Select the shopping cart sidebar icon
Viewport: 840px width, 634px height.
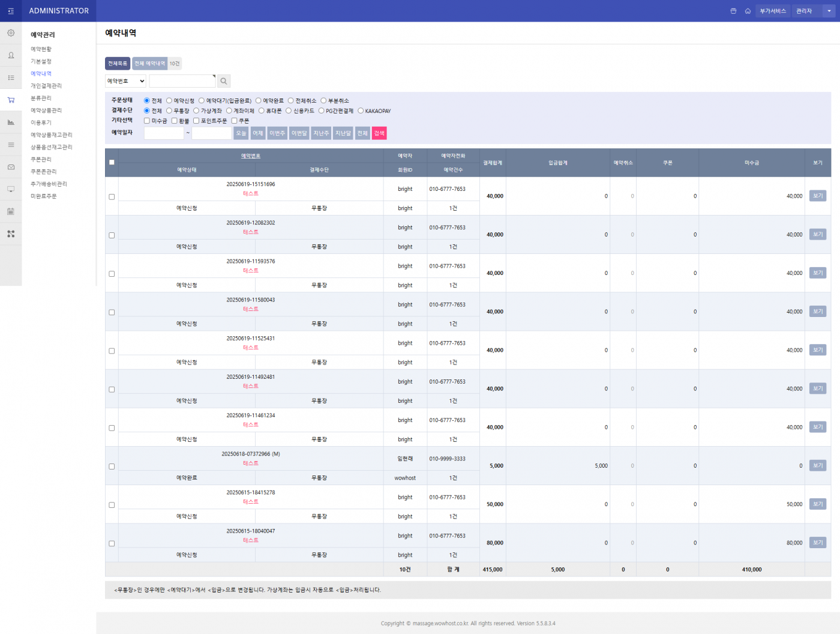coord(11,100)
